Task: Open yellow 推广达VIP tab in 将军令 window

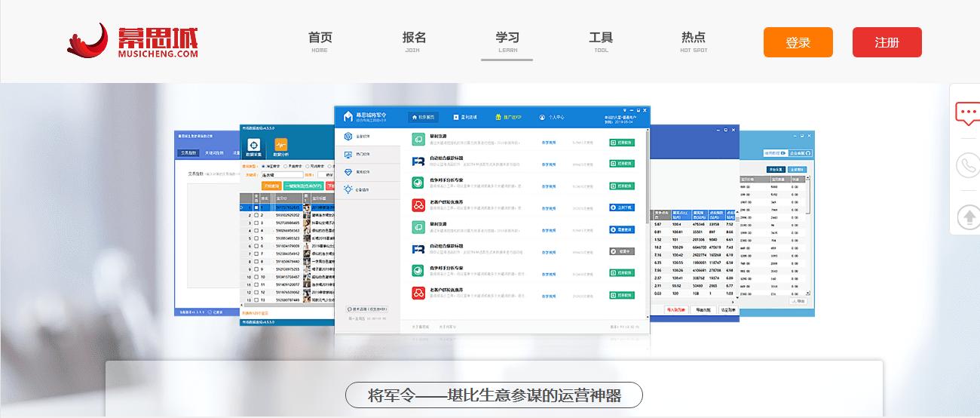Action: coord(508,117)
